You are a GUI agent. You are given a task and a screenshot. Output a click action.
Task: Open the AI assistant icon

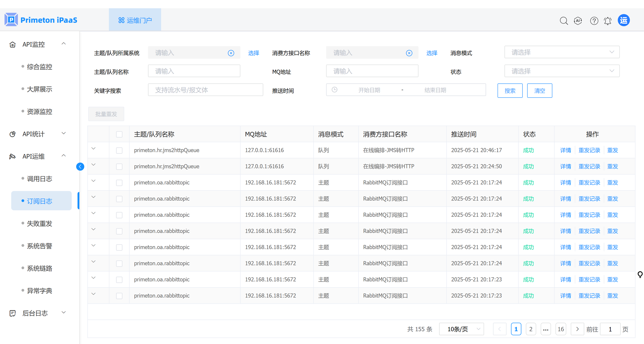coord(578,21)
